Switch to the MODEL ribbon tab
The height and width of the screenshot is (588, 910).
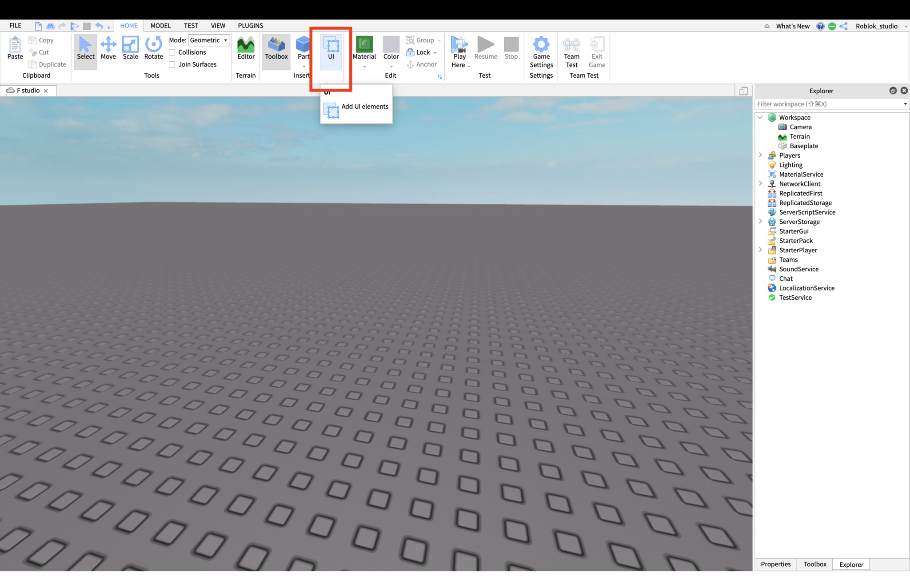[x=160, y=25]
